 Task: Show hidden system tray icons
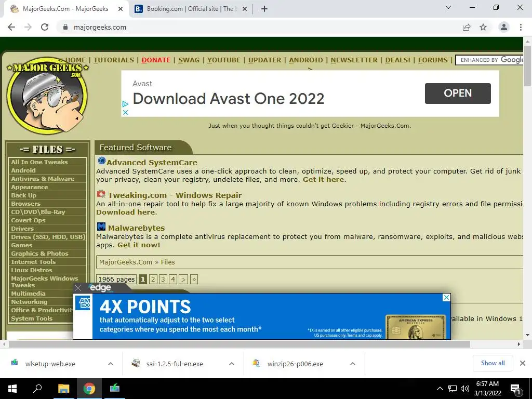click(x=440, y=389)
